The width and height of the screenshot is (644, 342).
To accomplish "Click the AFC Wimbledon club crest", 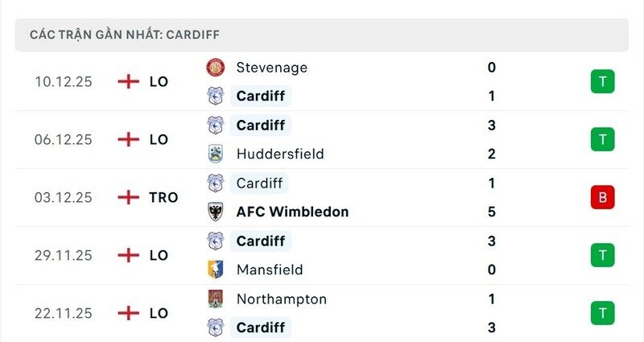I will click(x=216, y=212).
